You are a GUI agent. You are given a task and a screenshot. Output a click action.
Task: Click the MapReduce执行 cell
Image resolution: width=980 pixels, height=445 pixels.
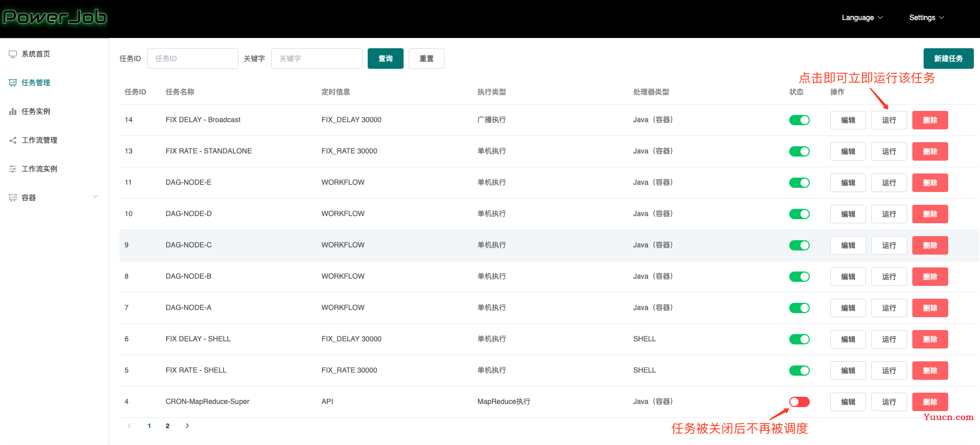pyautogui.click(x=504, y=401)
